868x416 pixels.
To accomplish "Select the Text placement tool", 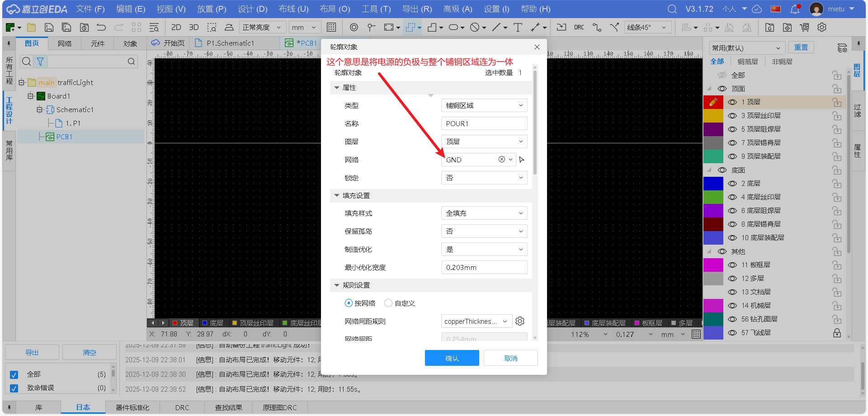I will [x=518, y=27].
